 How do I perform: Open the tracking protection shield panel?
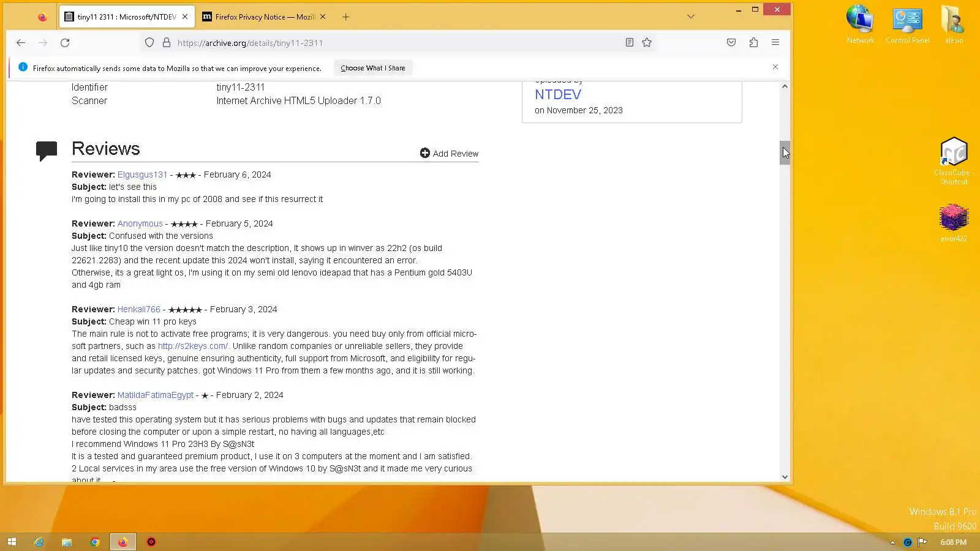(149, 43)
